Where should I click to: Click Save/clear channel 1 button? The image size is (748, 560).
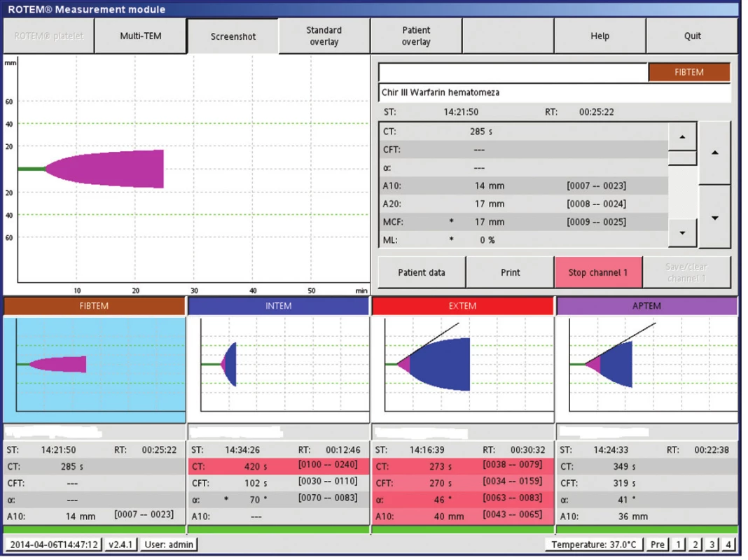pos(686,272)
